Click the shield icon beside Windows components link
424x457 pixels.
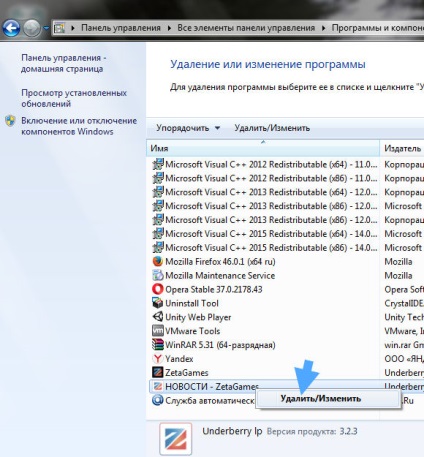tap(10, 121)
